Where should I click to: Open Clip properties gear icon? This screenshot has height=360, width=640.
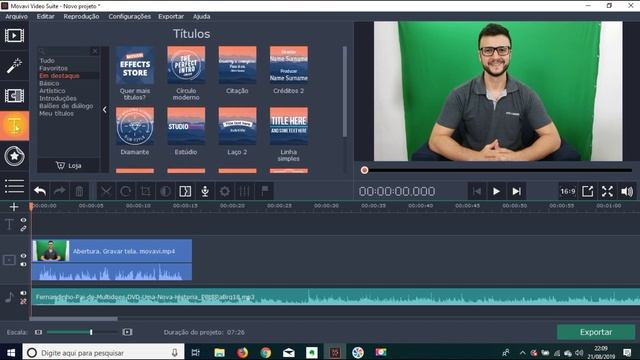(225, 191)
